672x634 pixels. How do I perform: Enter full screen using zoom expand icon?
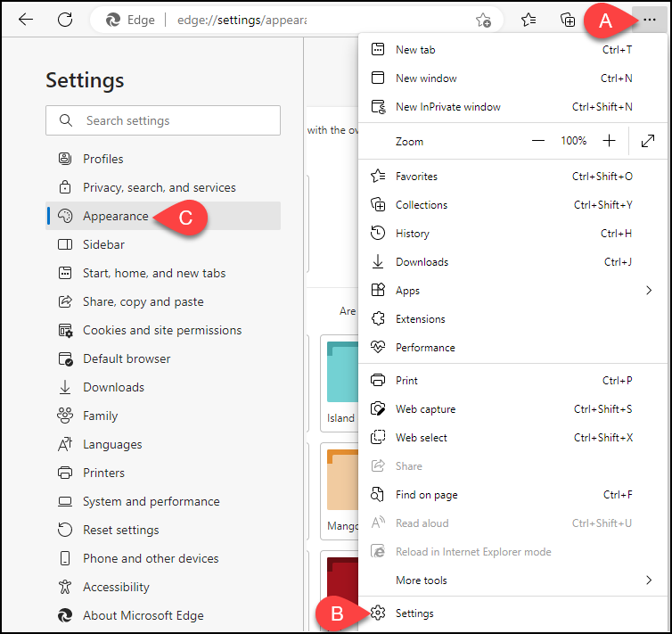pyautogui.click(x=648, y=141)
